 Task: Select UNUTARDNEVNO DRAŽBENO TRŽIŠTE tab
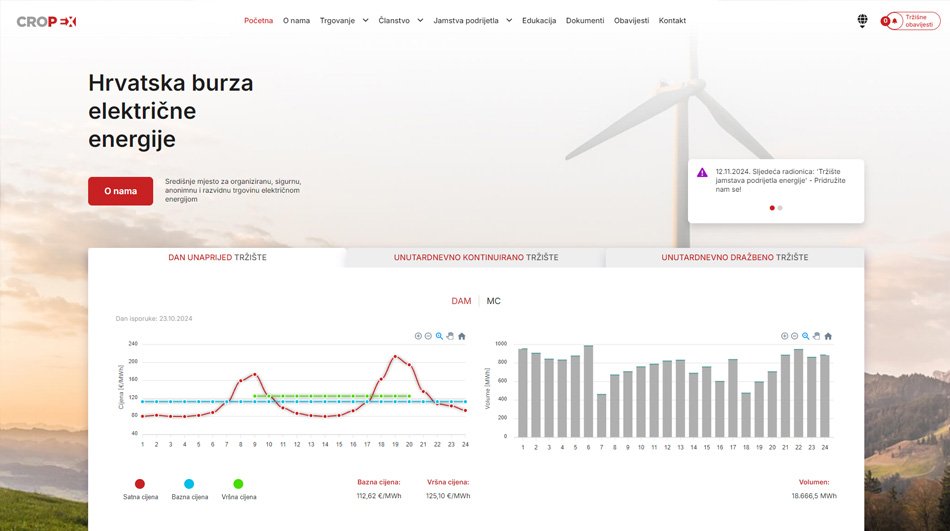point(735,258)
